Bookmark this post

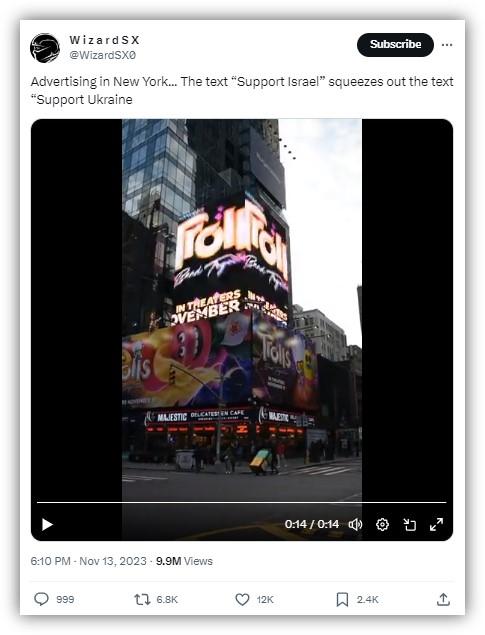(342, 599)
